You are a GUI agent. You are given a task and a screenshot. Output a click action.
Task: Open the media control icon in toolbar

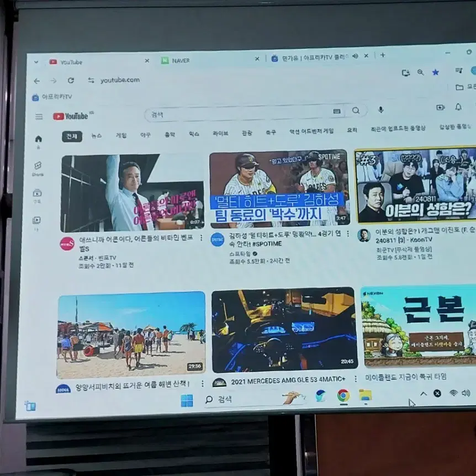459,71
